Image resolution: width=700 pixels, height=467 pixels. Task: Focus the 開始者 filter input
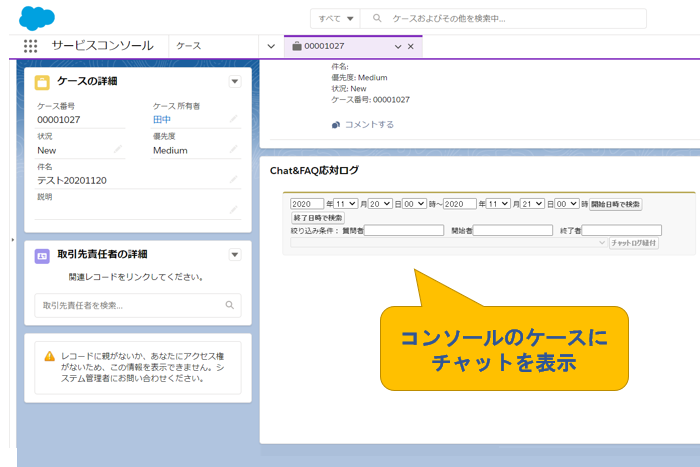(513, 230)
